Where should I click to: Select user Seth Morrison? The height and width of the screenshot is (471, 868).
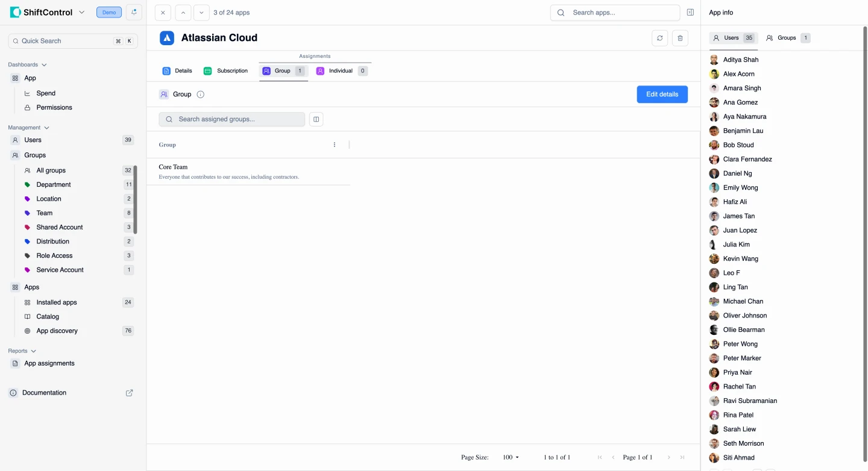point(743,444)
